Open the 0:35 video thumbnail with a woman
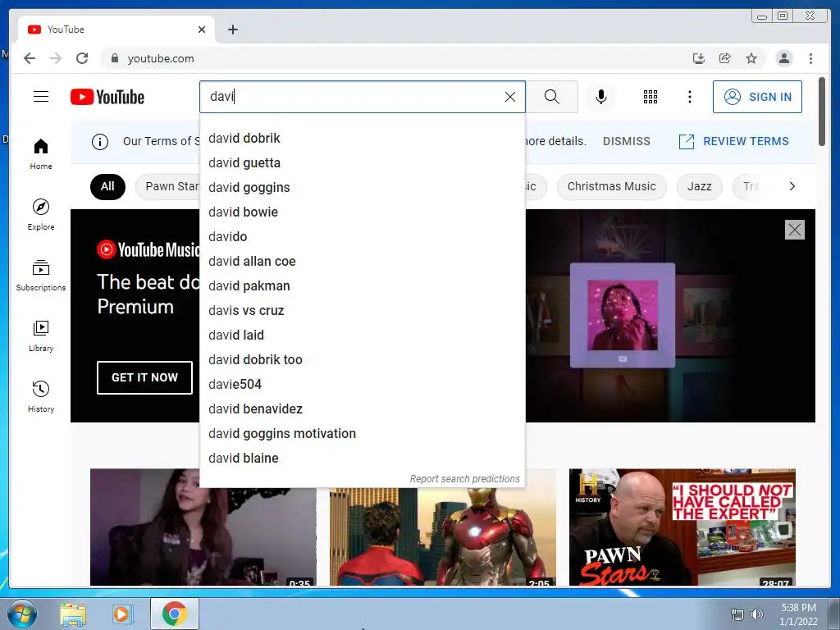840x630 pixels. pos(203,527)
